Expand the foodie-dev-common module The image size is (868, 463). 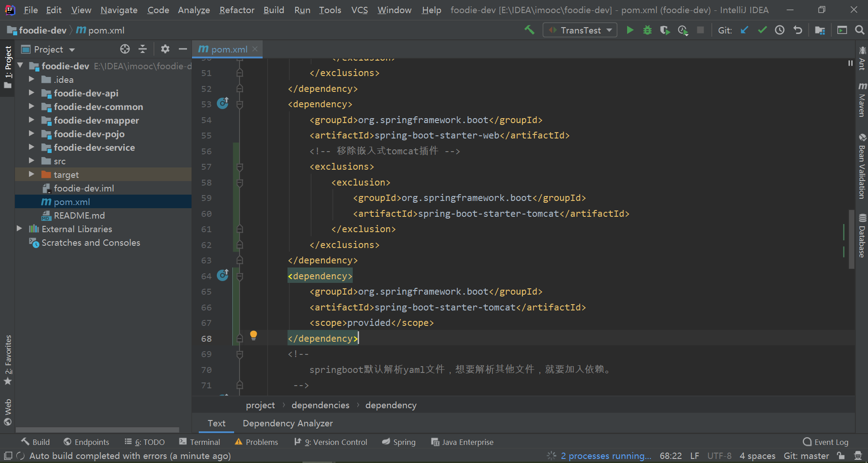pyautogui.click(x=31, y=106)
